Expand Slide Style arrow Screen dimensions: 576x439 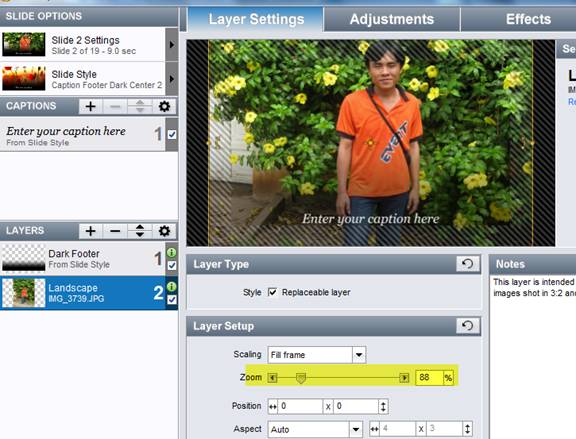172,79
